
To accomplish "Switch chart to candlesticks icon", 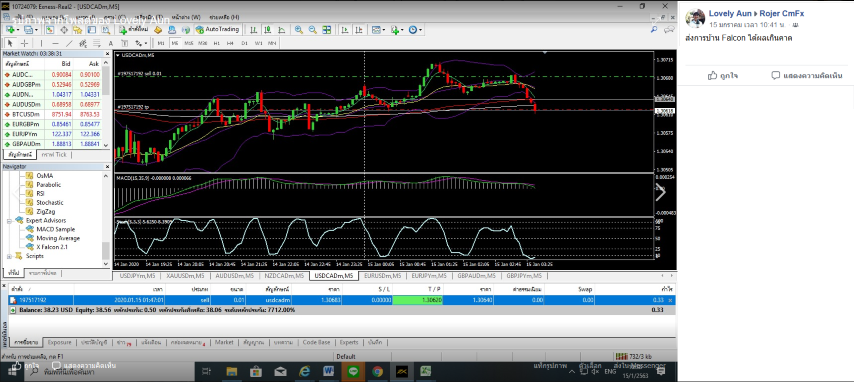I will tap(267, 30).
